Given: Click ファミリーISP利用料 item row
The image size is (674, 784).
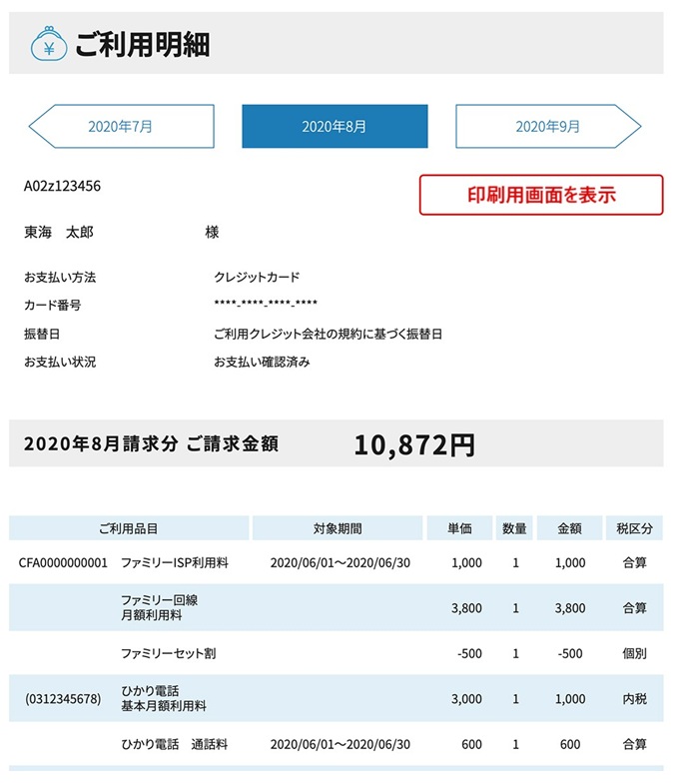Looking at the screenshot, I should pyautogui.click(x=175, y=563).
